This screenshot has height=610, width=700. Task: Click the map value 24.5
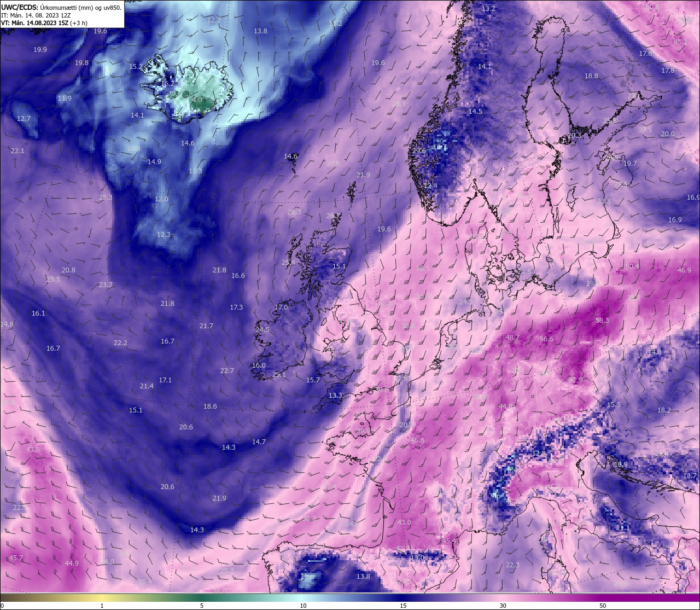point(262,330)
